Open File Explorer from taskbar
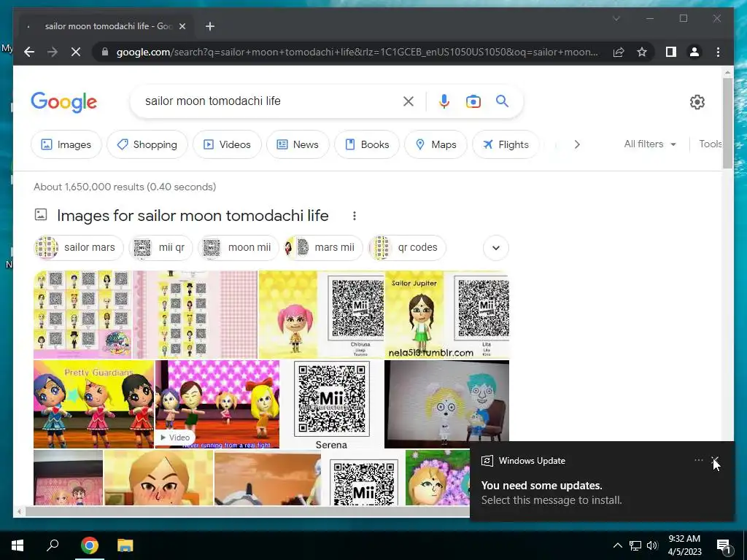Screen dimensions: 747x560 [x=125, y=545]
